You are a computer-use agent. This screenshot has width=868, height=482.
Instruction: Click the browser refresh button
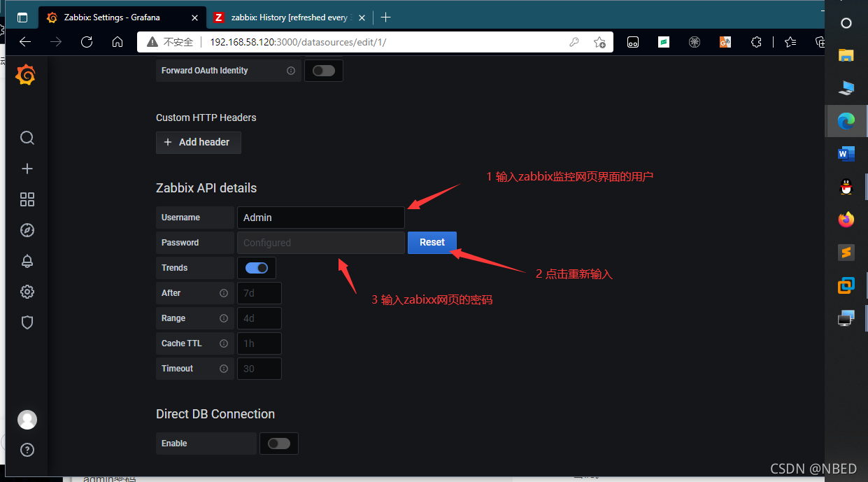[87, 42]
